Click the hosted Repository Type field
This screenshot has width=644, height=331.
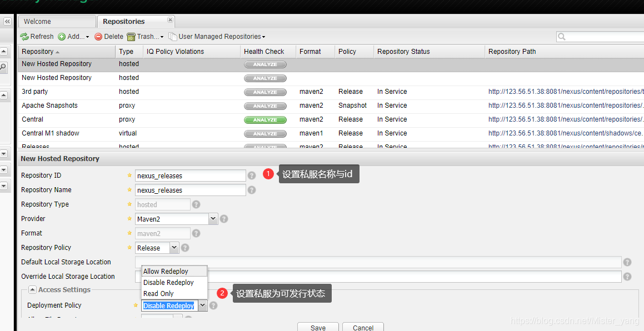point(163,204)
